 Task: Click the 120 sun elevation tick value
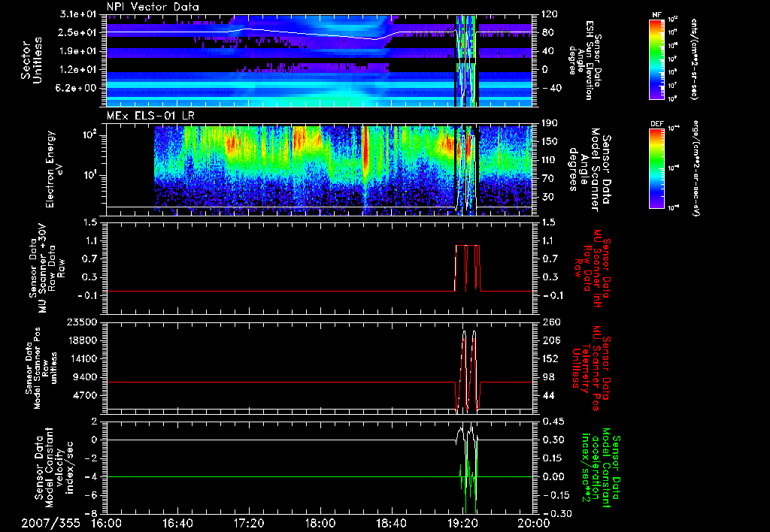pyautogui.click(x=550, y=14)
